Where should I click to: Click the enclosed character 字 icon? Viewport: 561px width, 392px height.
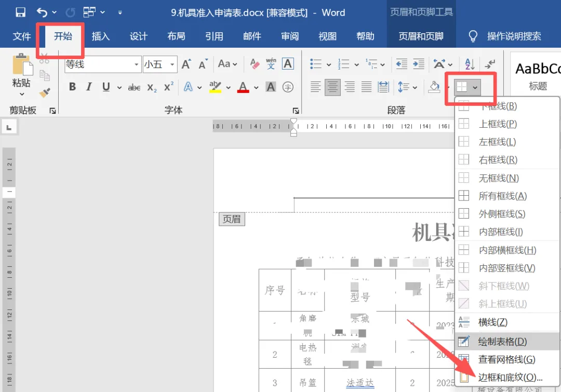[x=288, y=87]
